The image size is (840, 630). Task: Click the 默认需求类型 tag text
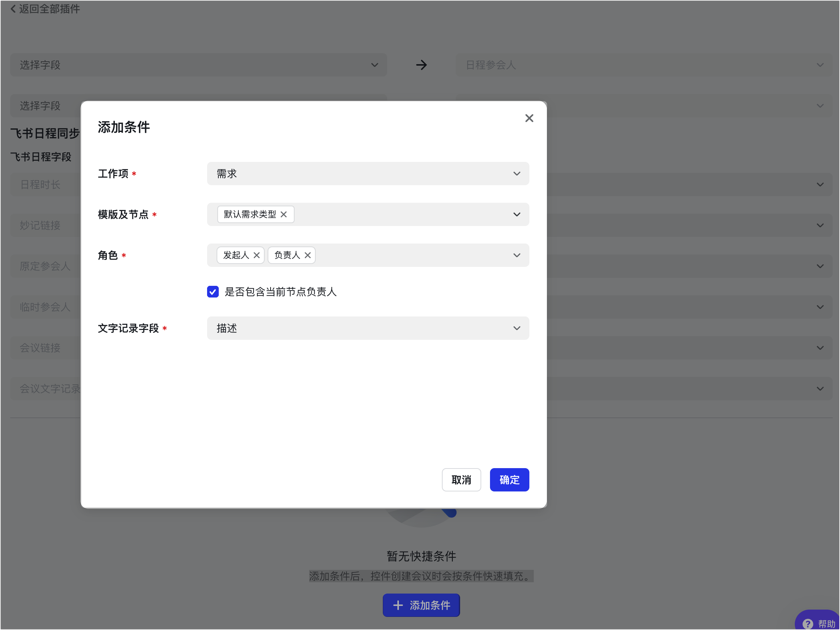tap(250, 214)
